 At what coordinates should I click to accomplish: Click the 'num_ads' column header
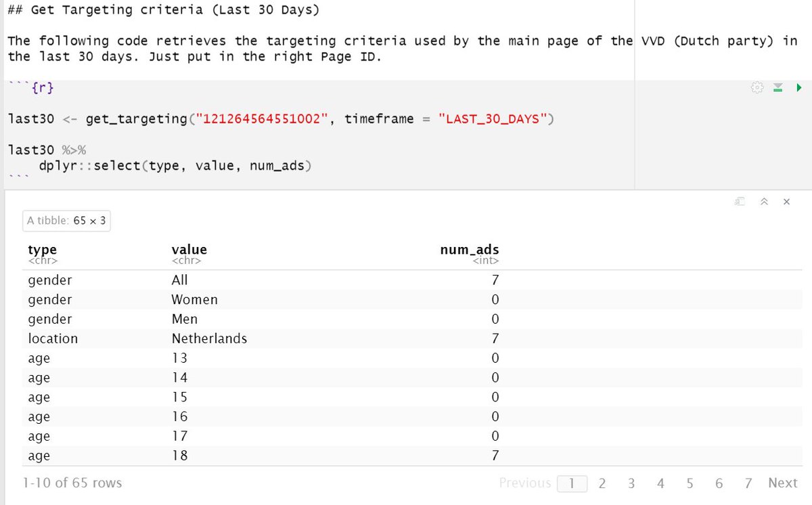[470, 250]
